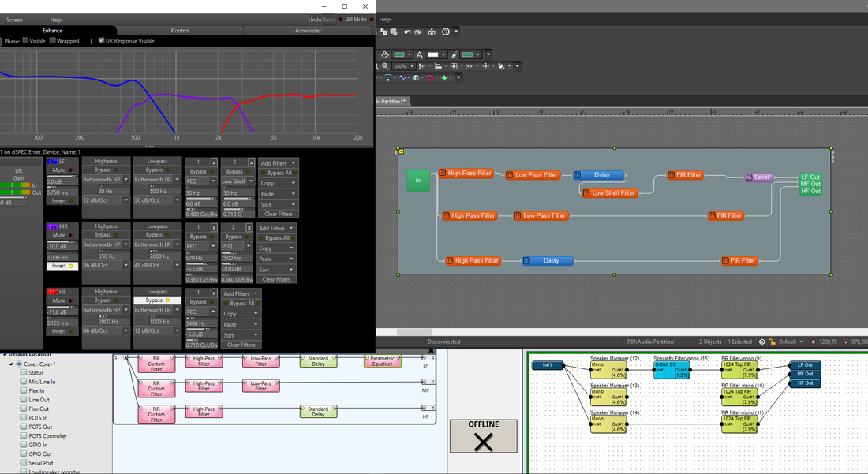The height and width of the screenshot is (474, 868).
Task: Select the paint bucket fill tool
Action: [385, 54]
